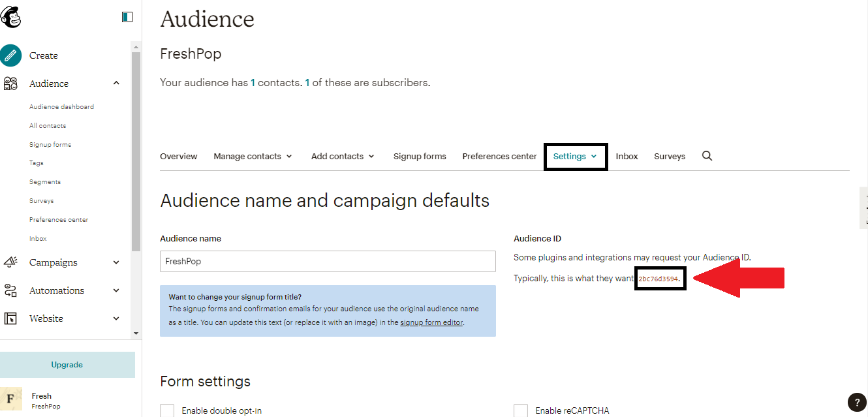Click the Audience name input field
This screenshot has width=868, height=417.
328,261
